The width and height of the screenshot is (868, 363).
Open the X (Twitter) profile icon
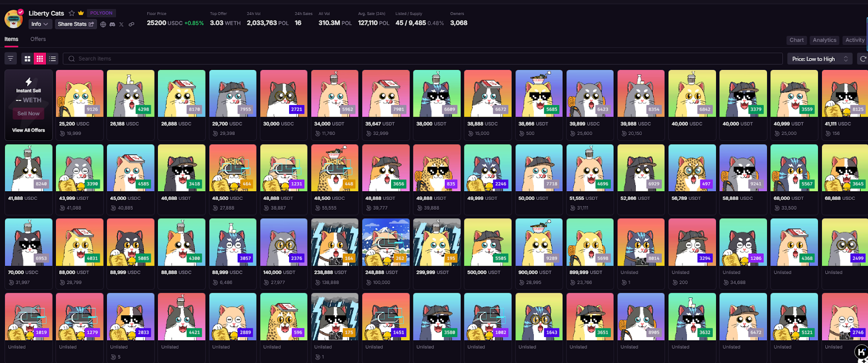pos(122,24)
